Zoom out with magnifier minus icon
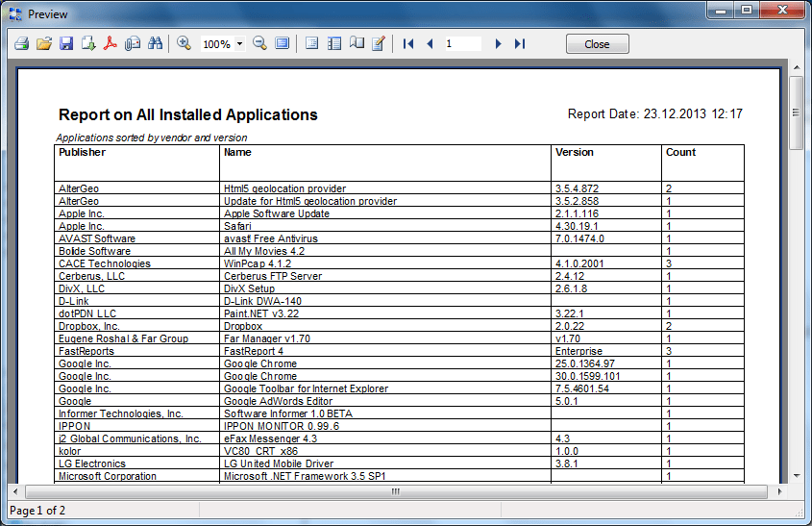 pyautogui.click(x=260, y=44)
